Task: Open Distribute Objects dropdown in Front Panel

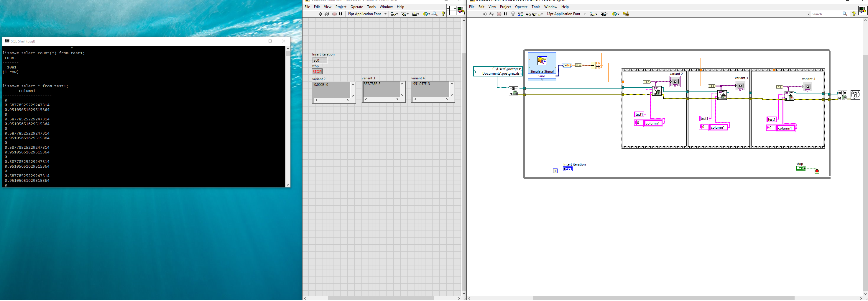Action: click(x=405, y=14)
